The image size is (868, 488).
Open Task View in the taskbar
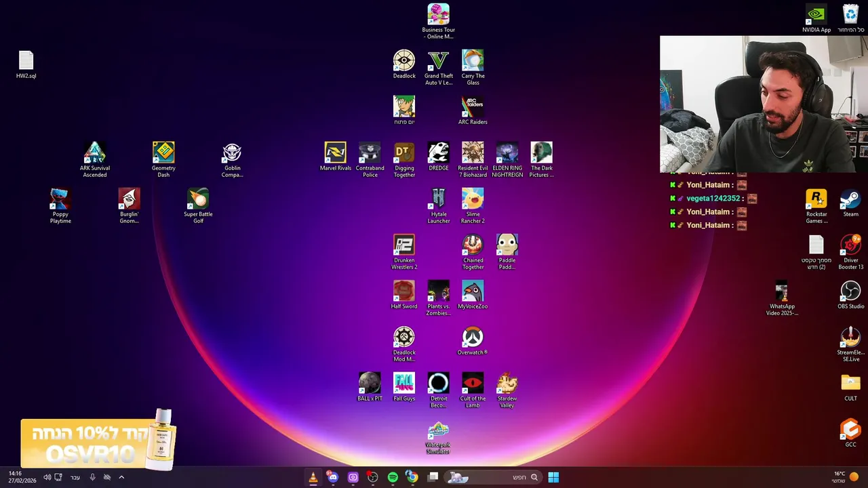433,477
